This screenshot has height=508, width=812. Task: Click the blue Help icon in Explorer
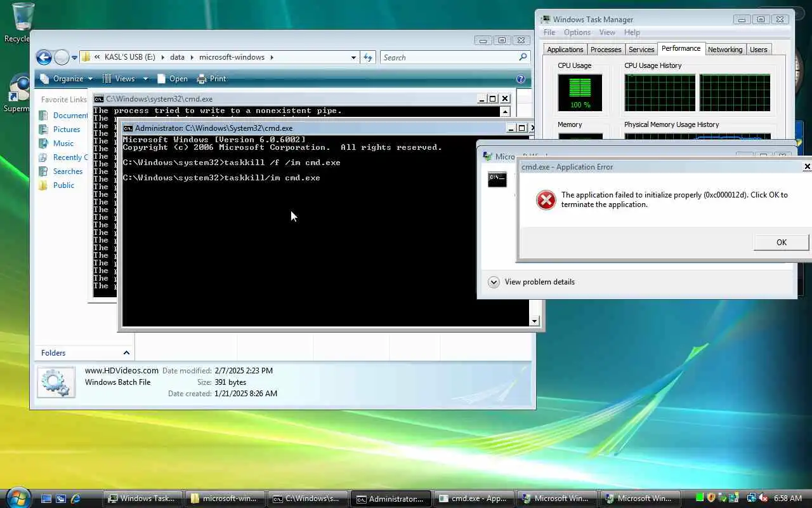(521, 79)
